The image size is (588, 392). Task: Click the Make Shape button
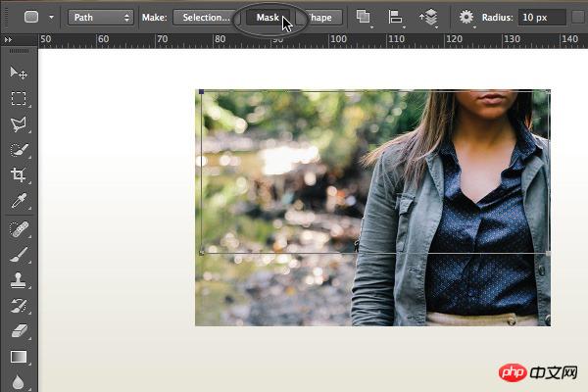319,18
